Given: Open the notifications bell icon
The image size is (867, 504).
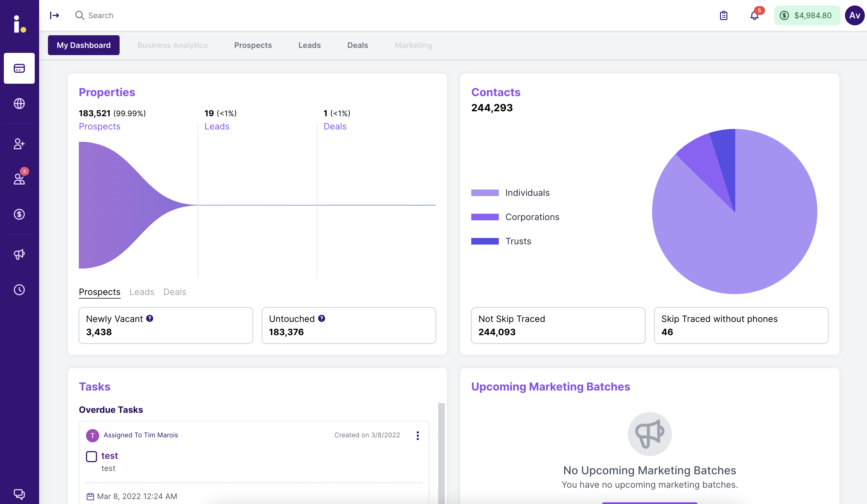Looking at the screenshot, I should pos(754,15).
